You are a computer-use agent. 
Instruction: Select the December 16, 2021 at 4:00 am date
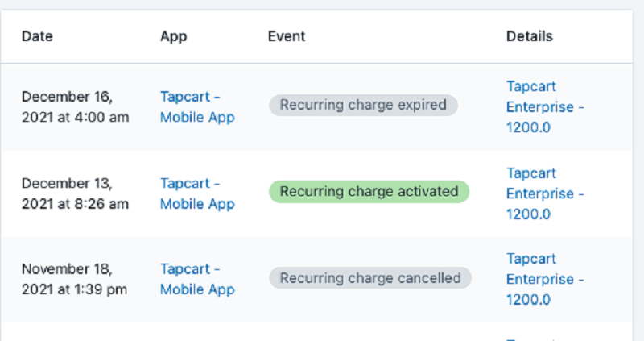pos(74,106)
